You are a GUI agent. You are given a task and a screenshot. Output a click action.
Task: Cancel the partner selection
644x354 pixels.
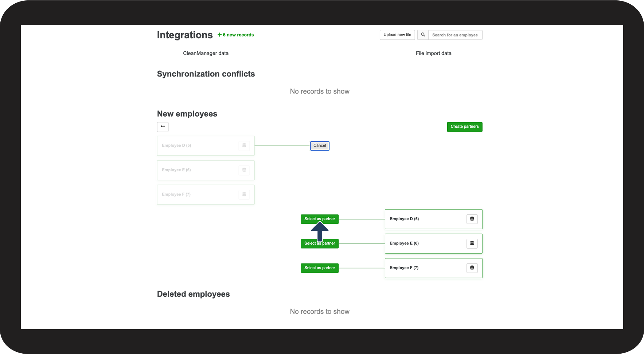pos(320,146)
